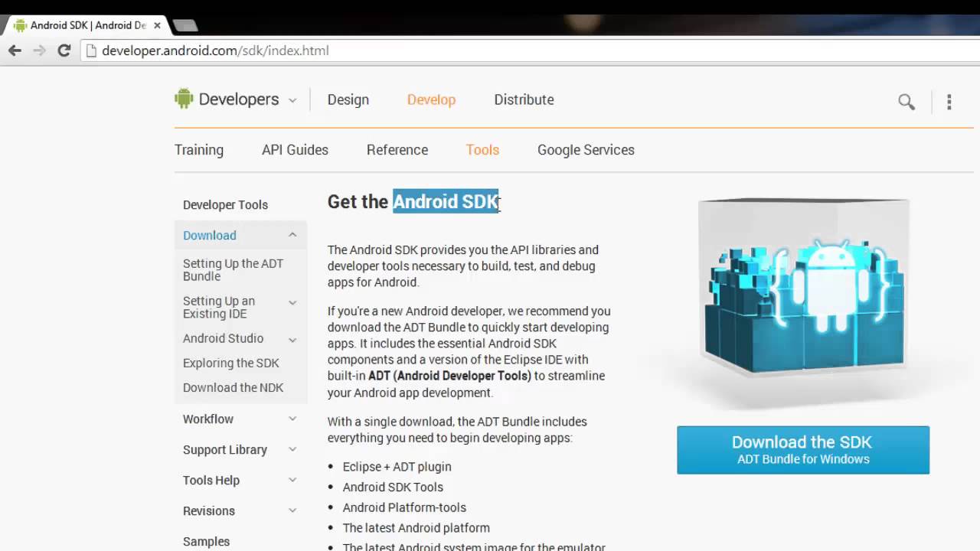The height and width of the screenshot is (551, 980).
Task: Click the browser Forward arrow
Action: click(40, 51)
